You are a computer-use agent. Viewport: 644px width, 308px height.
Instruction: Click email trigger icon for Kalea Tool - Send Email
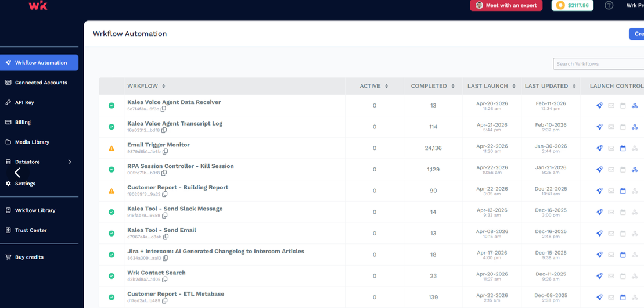coord(611,234)
